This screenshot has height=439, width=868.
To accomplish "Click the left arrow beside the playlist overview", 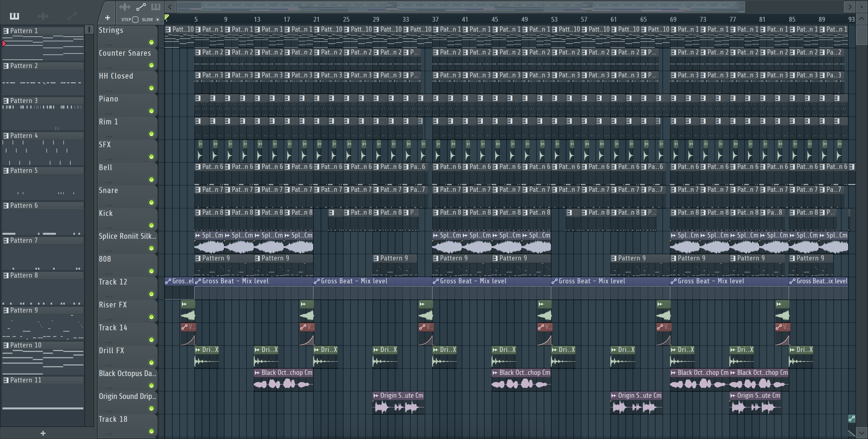I will (x=170, y=7).
